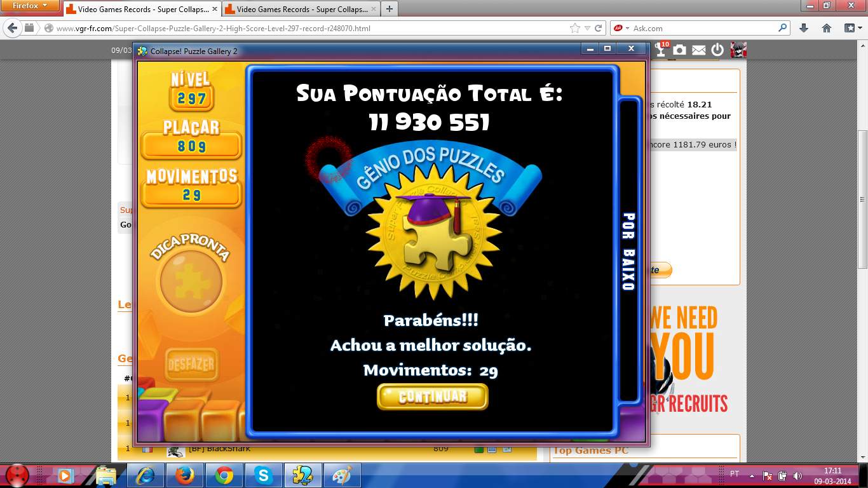Click the Dica Pronta puzzle-piece hint
The width and height of the screenshot is (868, 488).
pyautogui.click(x=191, y=280)
